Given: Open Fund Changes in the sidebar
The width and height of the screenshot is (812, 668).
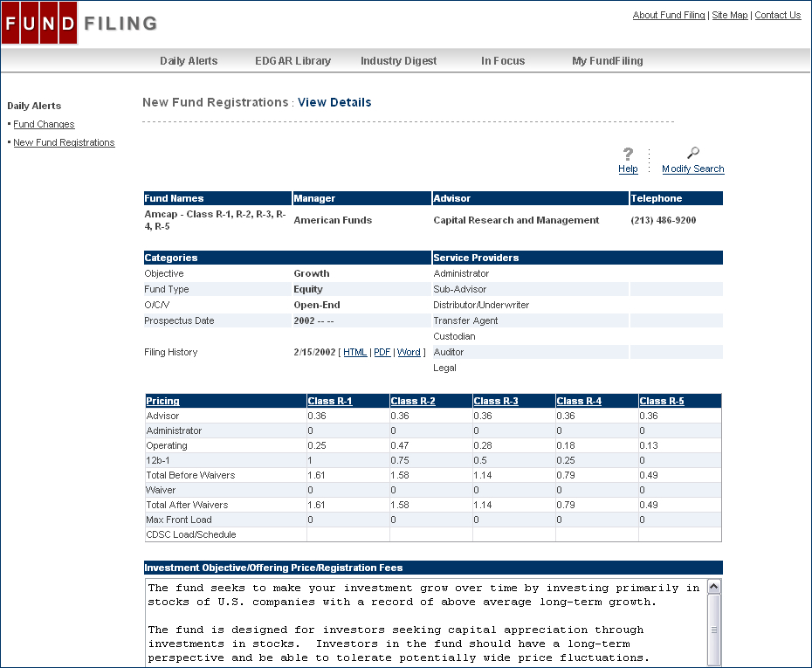Looking at the screenshot, I should (44, 124).
